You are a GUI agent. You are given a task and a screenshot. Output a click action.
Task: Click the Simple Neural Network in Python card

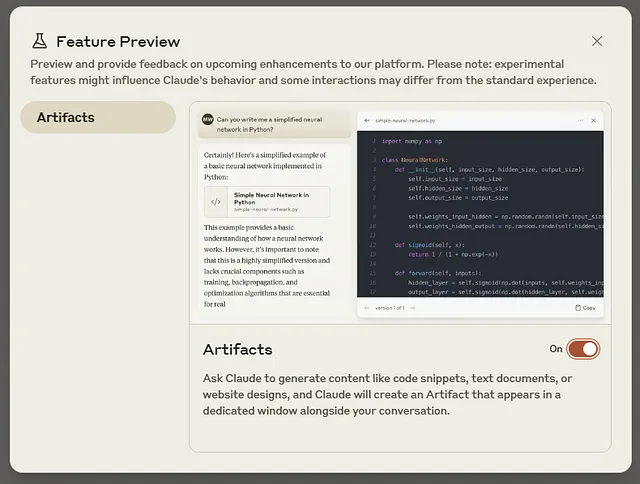(267, 202)
